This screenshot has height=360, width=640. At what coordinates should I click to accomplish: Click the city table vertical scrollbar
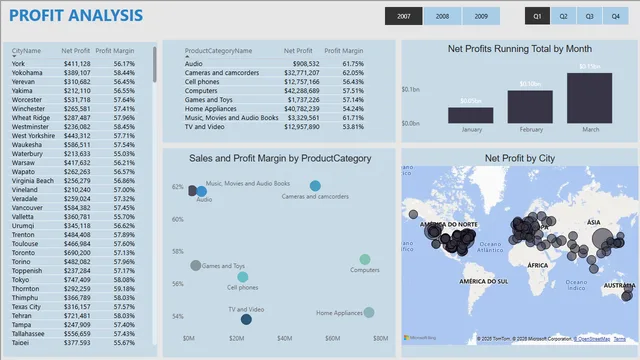tap(154, 64)
